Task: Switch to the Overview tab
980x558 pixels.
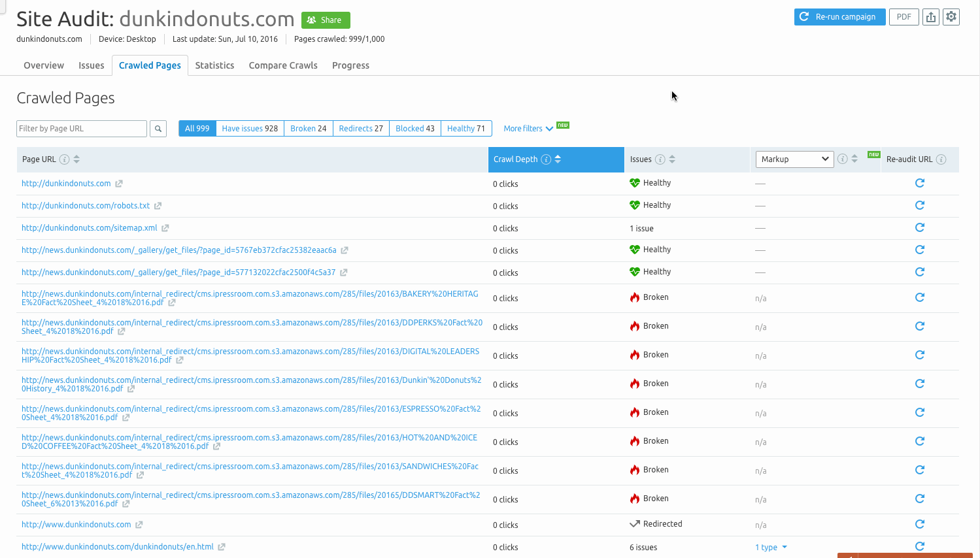Action: [x=44, y=65]
